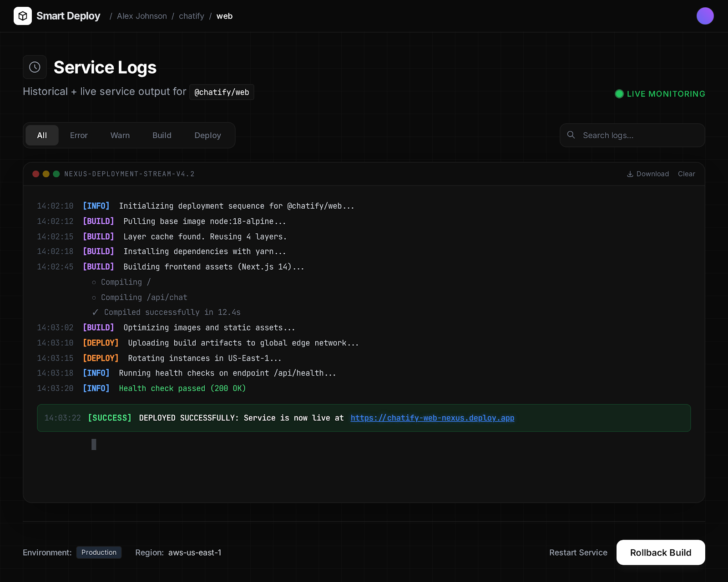Click Restart Service at the bottom
Screen dimensions: 728x582
(578, 552)
